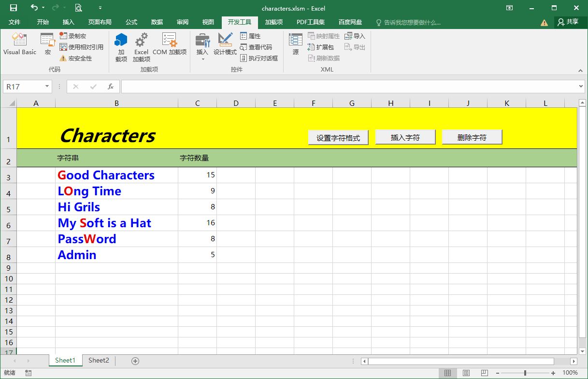The height and width of the screenshot is (379, 588).
Task: Toggle use relative references (使用相对引用)
Action: point(81,47)
